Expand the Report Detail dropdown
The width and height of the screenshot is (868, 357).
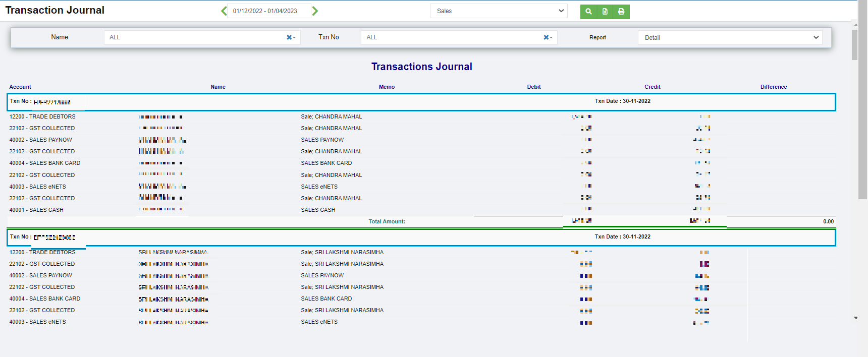730,38
